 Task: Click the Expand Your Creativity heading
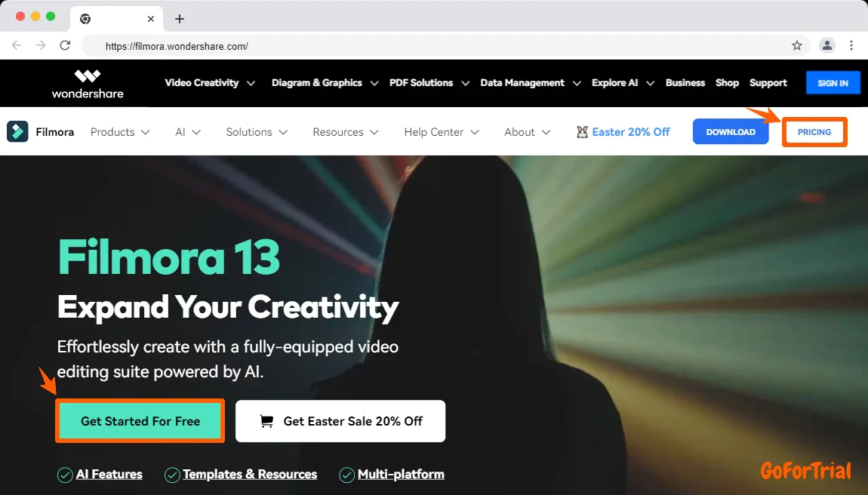pyautogui.click(x=228, y=307)
